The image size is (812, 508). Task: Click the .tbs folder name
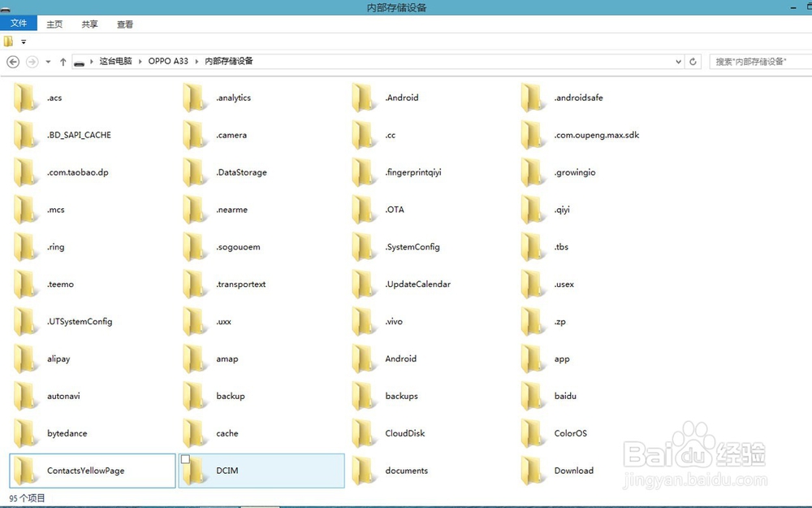coord(561,247)
